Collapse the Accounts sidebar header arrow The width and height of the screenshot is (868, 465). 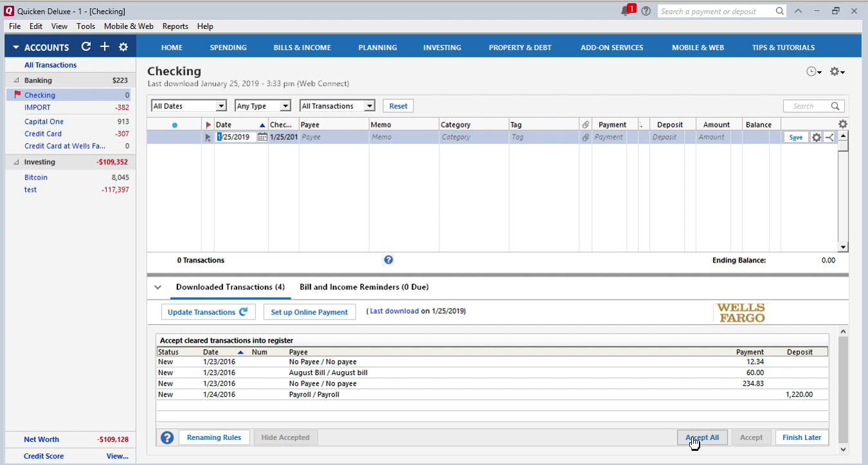click(x=16, y=48)
